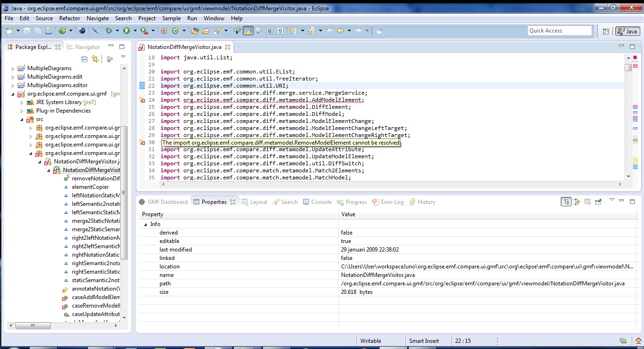Viewport: 644px width, 349px height.
Task: Open the Package Explorer view menu triangle
Action: point(123,57)
